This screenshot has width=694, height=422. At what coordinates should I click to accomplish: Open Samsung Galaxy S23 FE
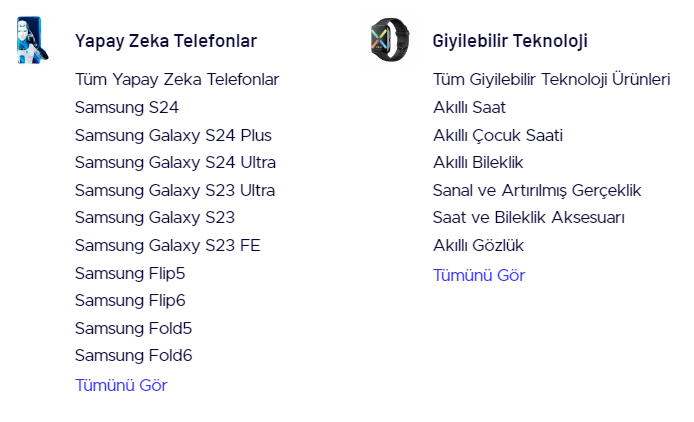pyautogui.click(x=167, y=245)
